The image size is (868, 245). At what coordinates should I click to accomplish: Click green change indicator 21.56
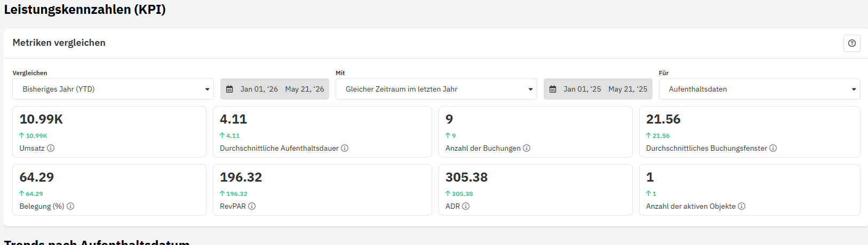click(658, 136)
